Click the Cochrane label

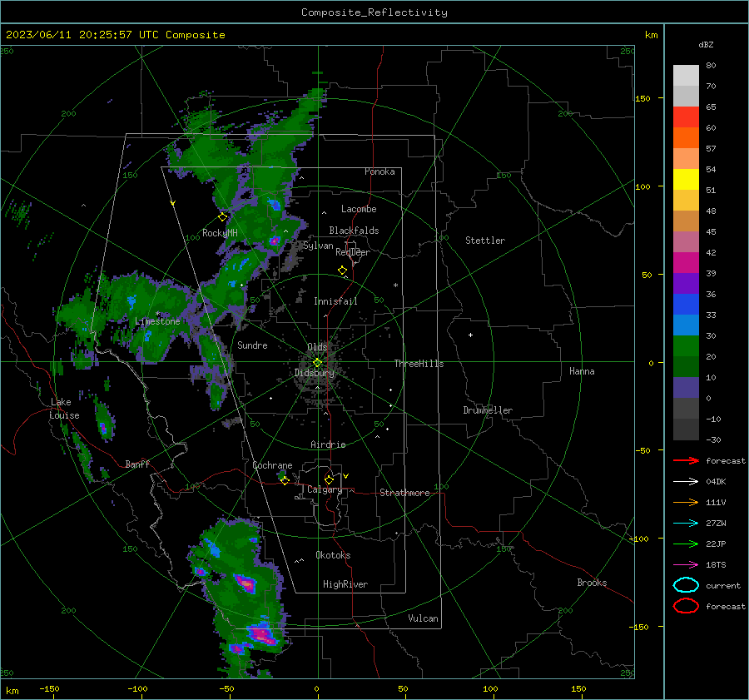(x=272, y=465)
